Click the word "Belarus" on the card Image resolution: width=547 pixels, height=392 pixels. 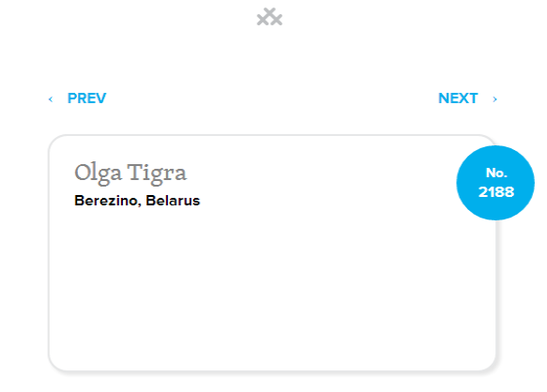click(173, 201)
